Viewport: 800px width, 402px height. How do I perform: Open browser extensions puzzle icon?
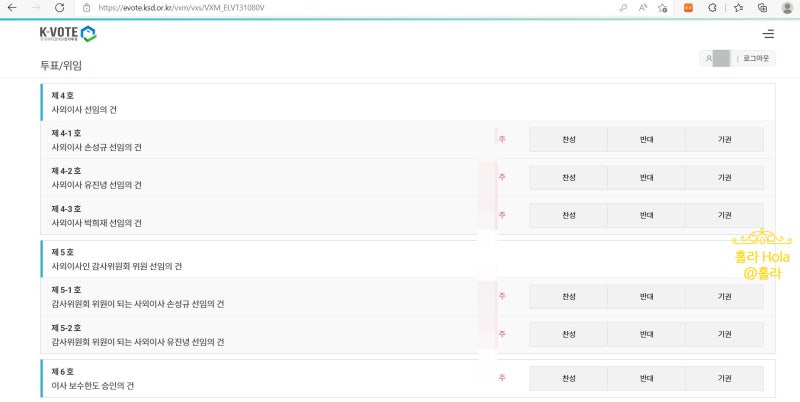pos(712,7)
